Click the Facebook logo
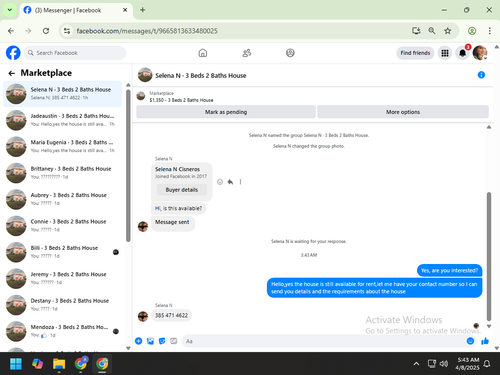The image size is (500, 375). coord(13,53)
